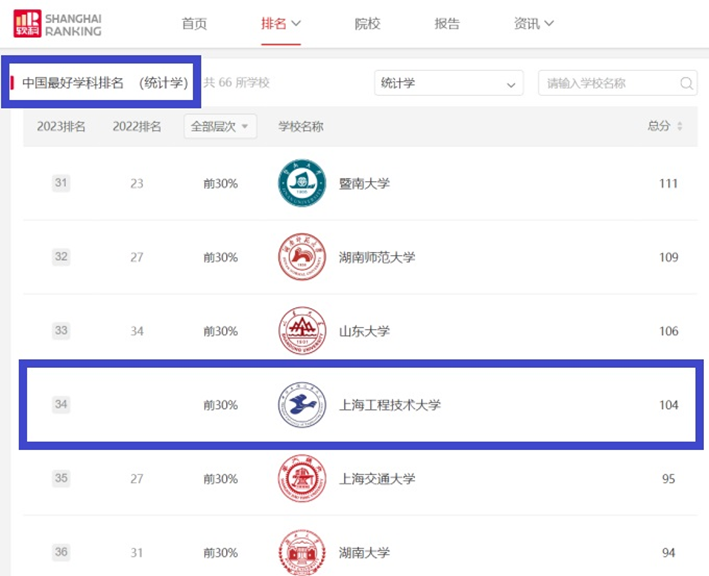Click the Hunan University logo
The width and height of the screenshot is (709, 576).
[301, 552]
